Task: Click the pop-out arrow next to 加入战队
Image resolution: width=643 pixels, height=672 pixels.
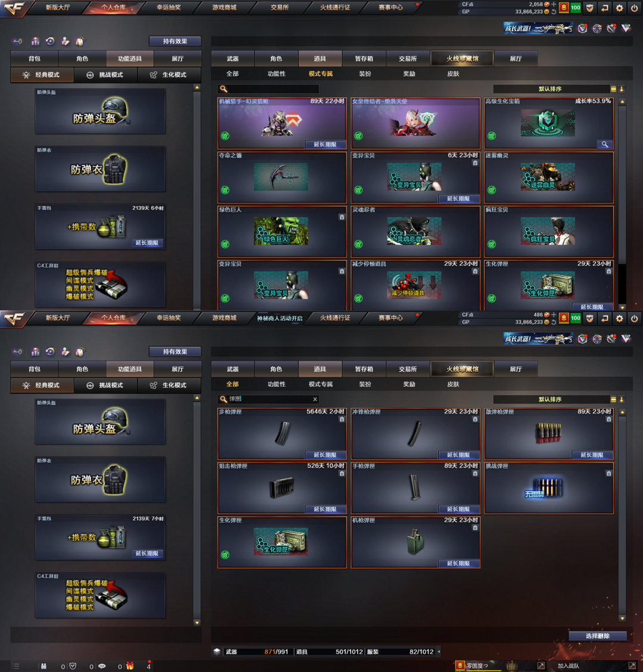Action: tap(632, 665)
